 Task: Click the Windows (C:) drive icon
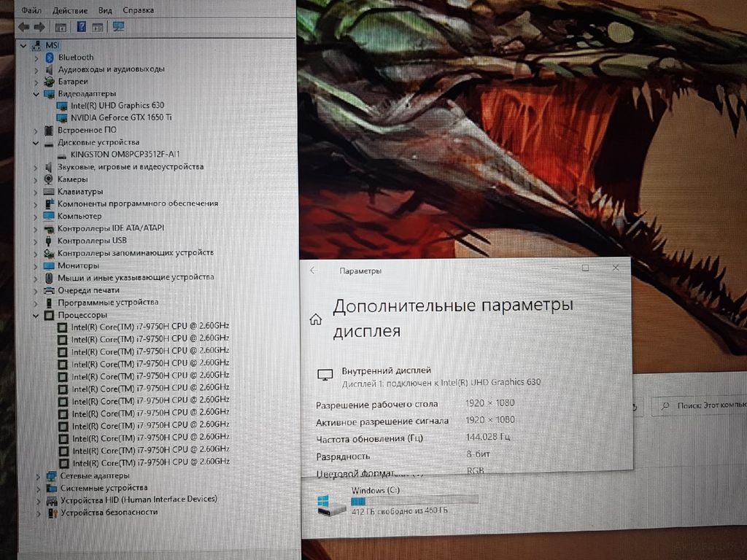click(x=330, y=505)
